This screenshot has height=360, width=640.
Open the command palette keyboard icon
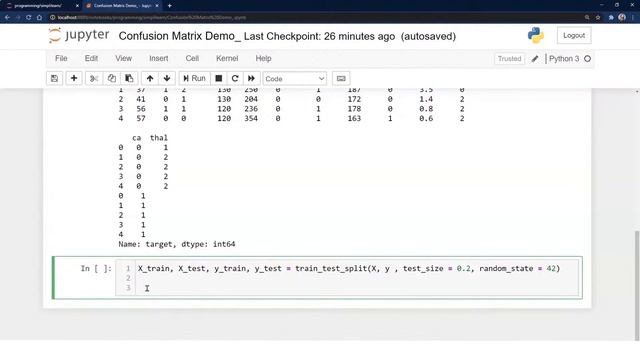[341, 78]
